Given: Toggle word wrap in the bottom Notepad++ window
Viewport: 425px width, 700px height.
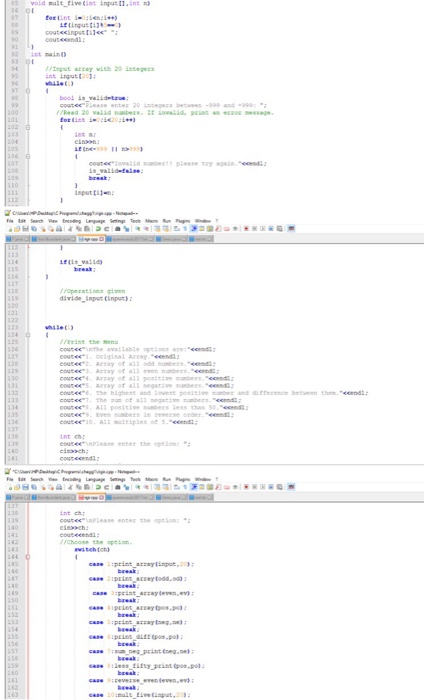Looking at the screenshot, I should click(176, 487).
